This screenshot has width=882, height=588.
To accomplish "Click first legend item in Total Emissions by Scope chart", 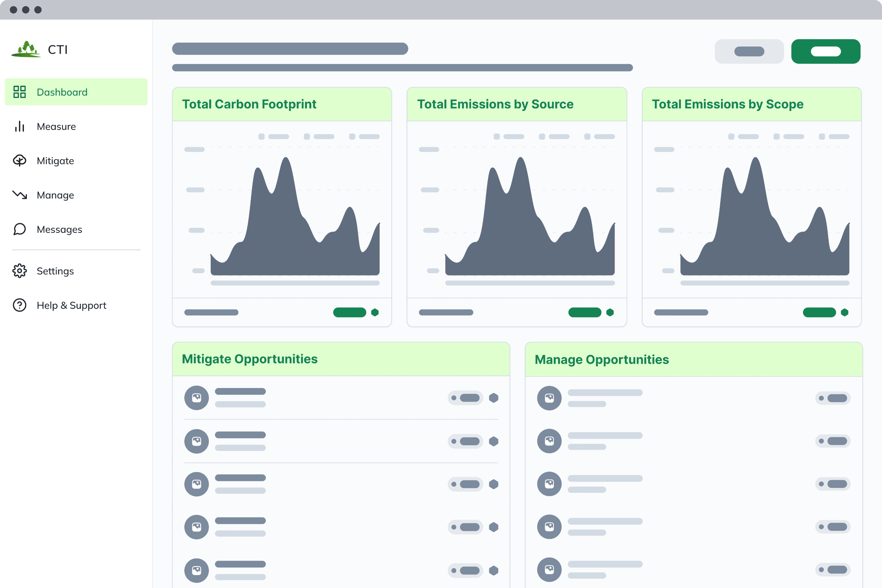I will [744, 137].
